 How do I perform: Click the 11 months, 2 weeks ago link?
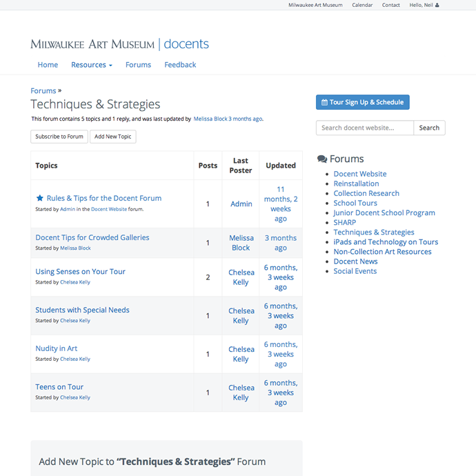pos(281,204)
